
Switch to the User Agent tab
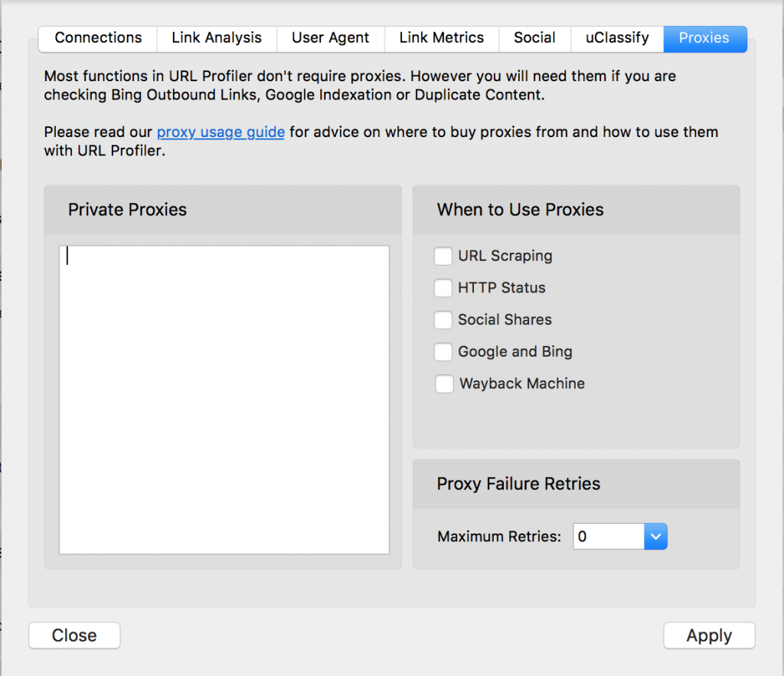pyautogui.click(x=330, y=38)
